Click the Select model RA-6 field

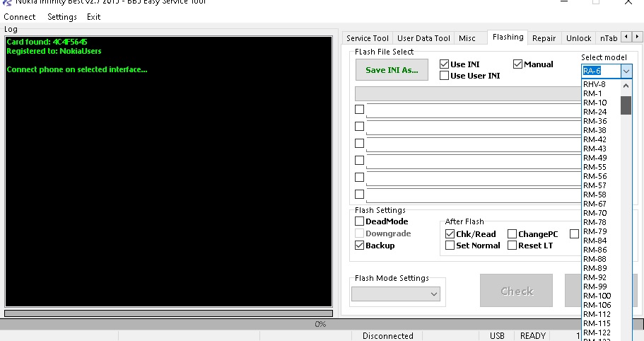pyautogui.click(x=602, y=71)
